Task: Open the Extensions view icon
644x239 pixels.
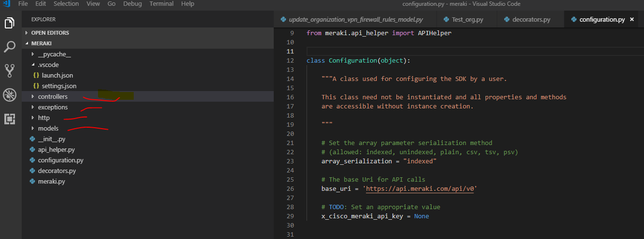Action: (x=10, y=119)
